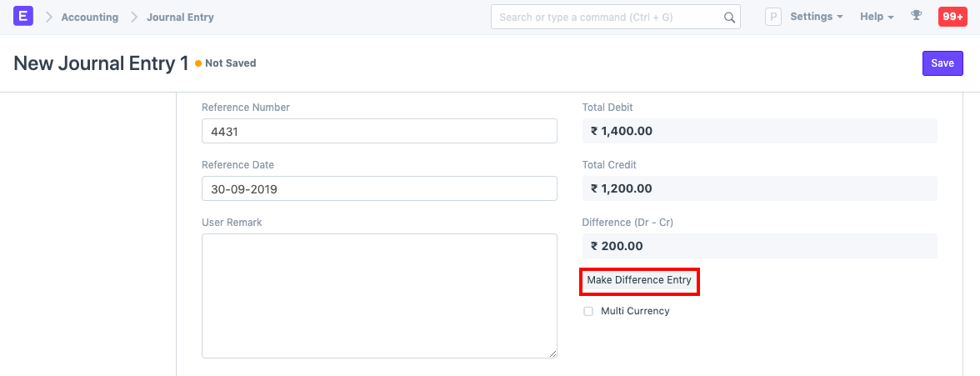Viewport: 980px width, 376px height.
Task: Go to the Accounting breadcrumb
Action: 89,18
